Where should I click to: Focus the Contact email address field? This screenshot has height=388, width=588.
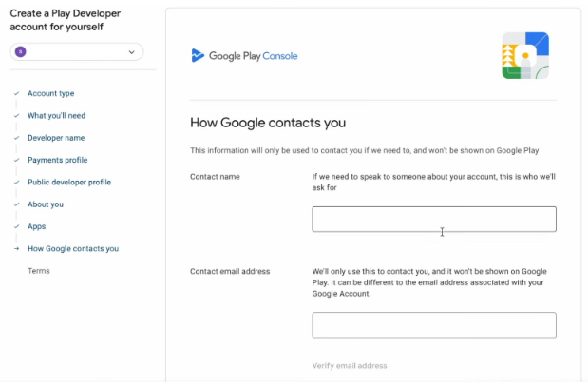[433, 325]
